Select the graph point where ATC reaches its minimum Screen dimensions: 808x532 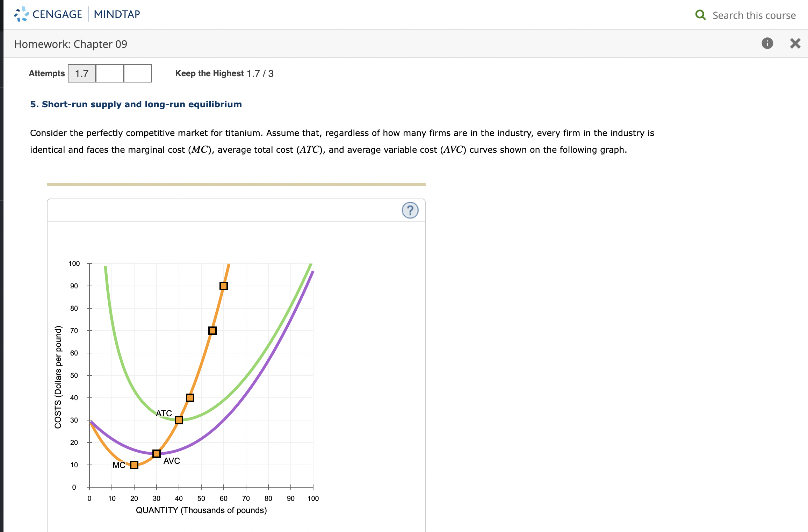[179, 420]
